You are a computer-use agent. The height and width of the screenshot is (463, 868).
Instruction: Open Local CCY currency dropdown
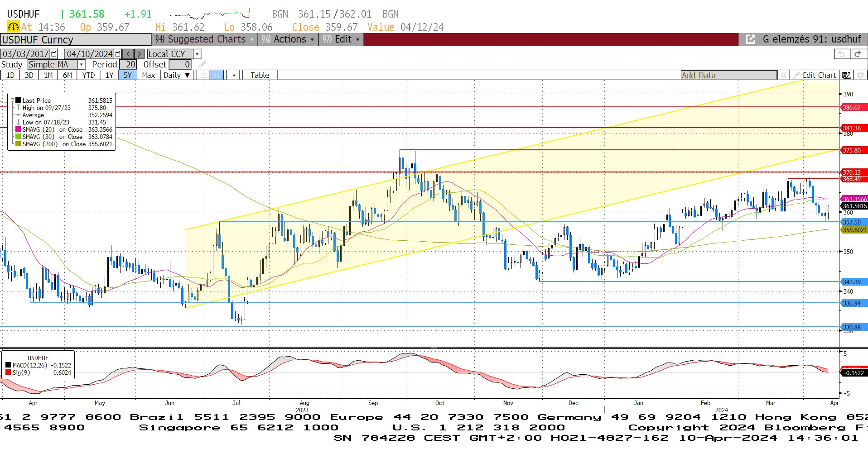pyautogui.click(x=197, y=54)
